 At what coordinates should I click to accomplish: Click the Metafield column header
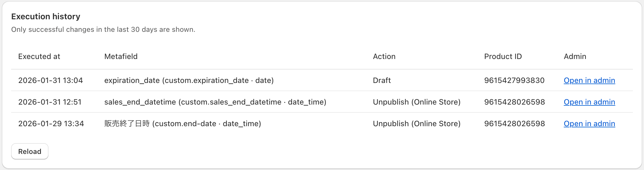click(121, 56)
